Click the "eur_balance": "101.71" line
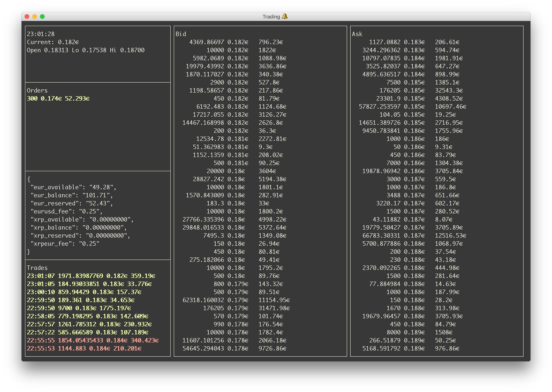 (72, 195)
